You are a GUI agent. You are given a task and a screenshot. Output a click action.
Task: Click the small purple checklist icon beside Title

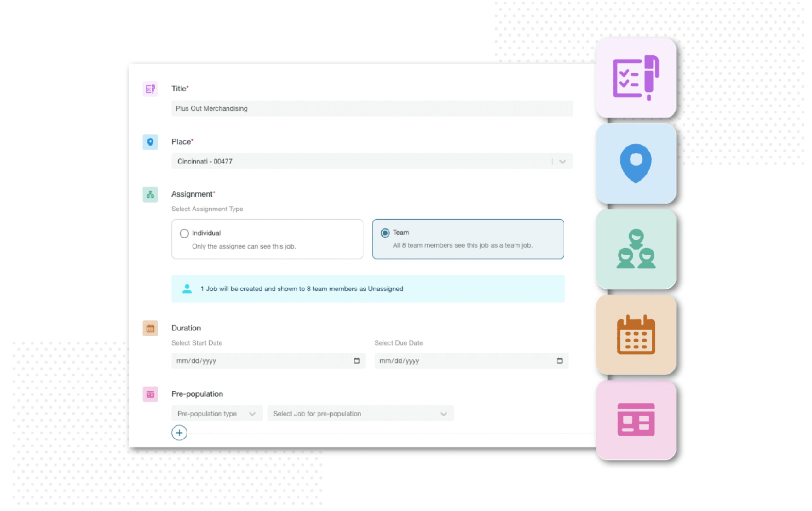click(x=150, y=89)
